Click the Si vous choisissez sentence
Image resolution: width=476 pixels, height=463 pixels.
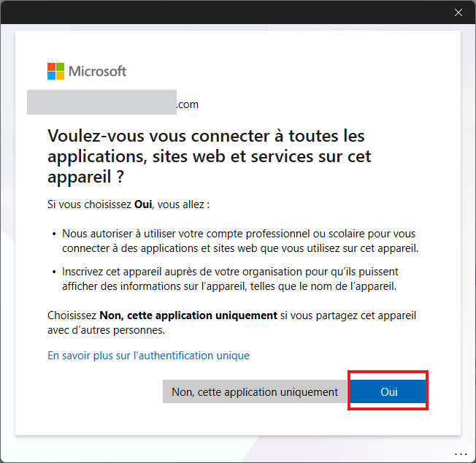click(x=128, y=204)
